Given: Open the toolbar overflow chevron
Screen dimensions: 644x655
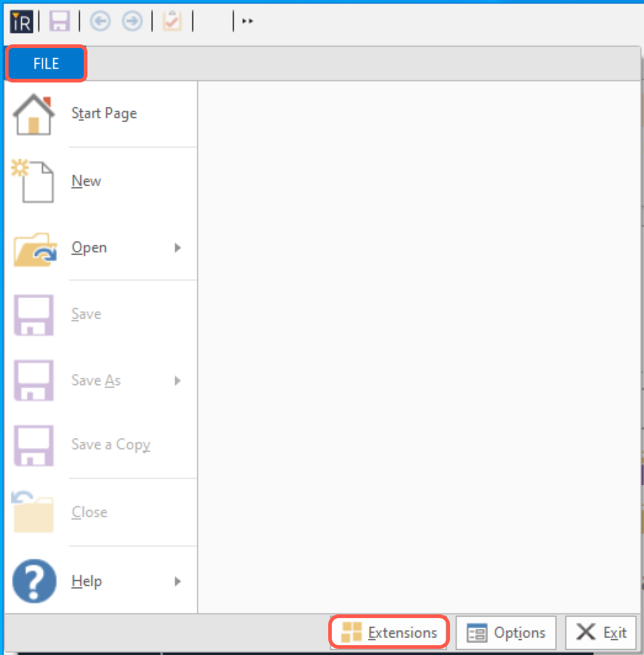Looking at the screenshot, I should click(247, 20).
